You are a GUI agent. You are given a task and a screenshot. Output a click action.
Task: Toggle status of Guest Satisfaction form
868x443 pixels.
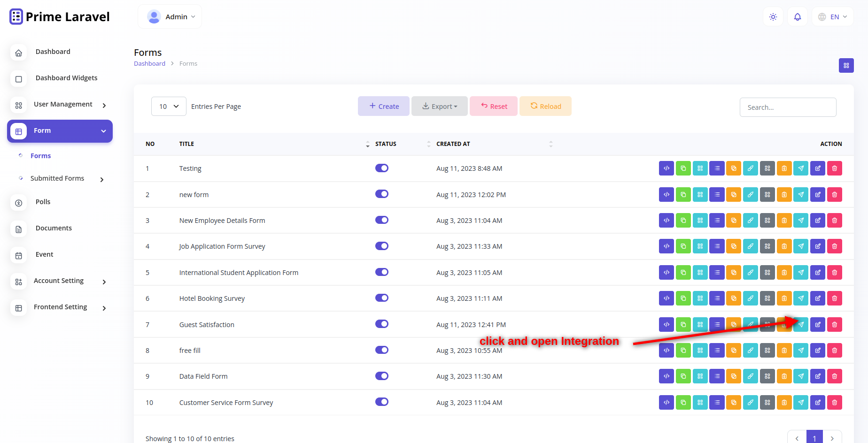(x=382, y=324)
